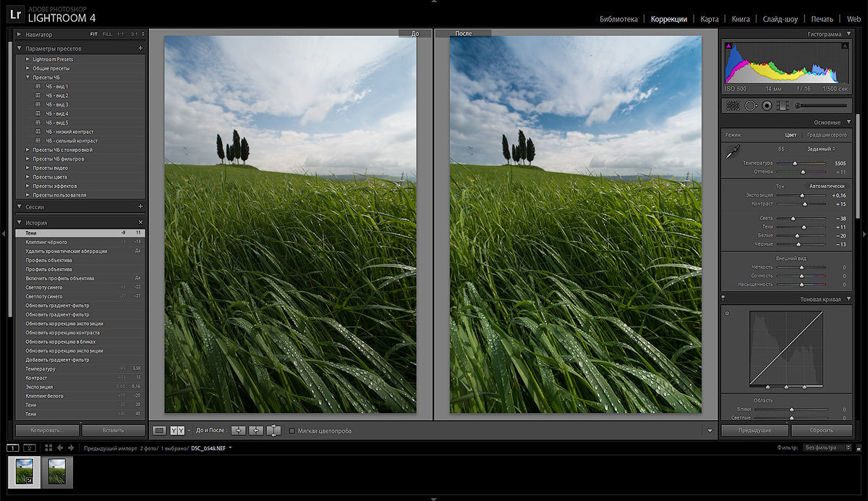Screen dimensions: 868x501
Task: Open the Слайд-шоу module
Action: pyautogui.click(x=780, y=19)
